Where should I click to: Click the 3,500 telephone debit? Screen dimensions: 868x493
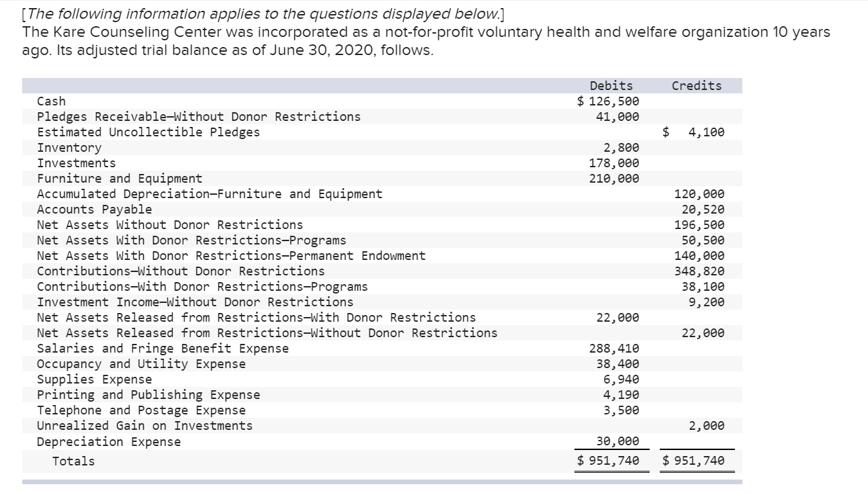621,410
